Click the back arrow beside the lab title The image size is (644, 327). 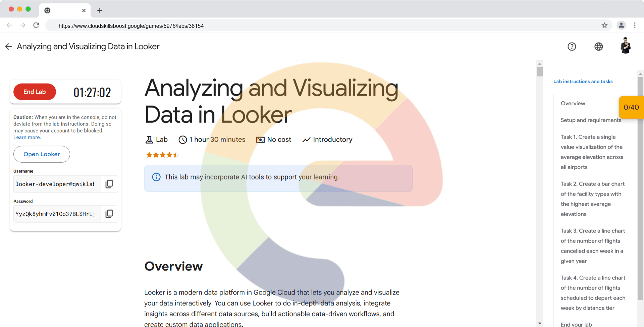(8, 47)
